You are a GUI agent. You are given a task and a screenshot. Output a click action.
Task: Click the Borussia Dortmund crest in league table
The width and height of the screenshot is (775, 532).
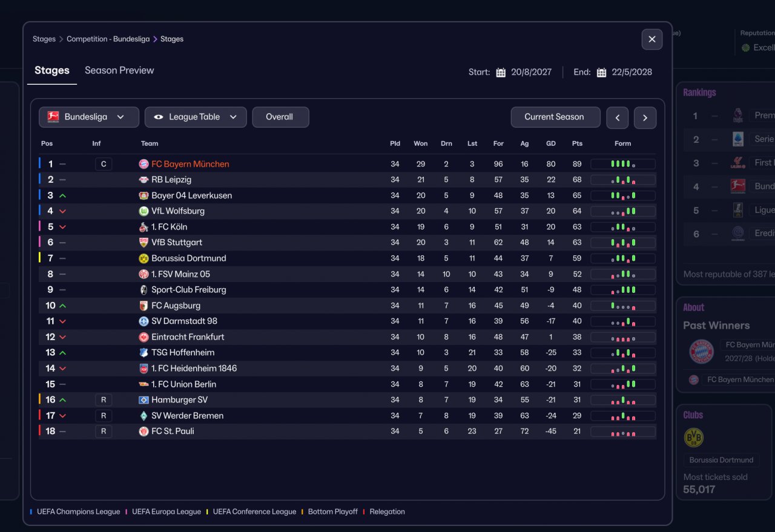(x=143, y=258)
